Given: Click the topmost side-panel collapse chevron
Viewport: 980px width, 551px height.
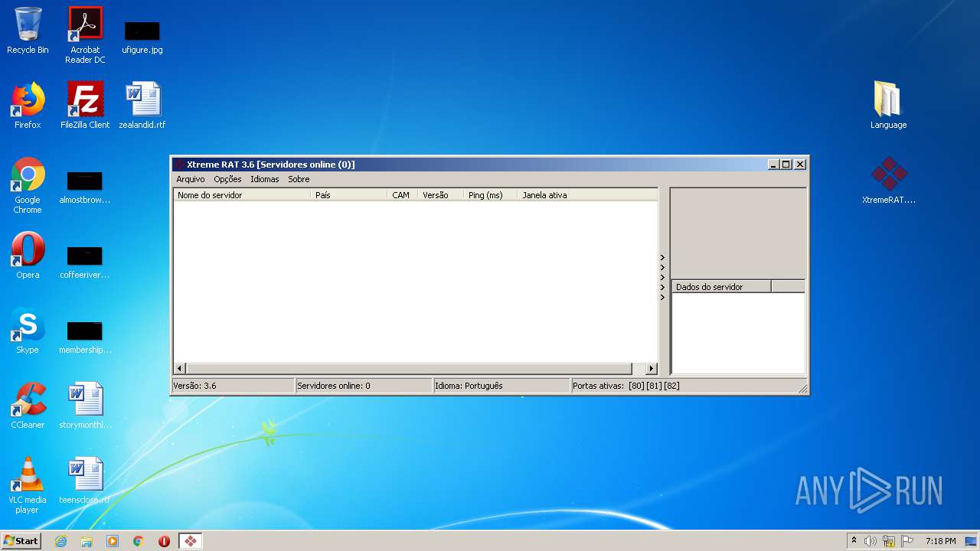Looking at the screenshot, I should pyautogui.click(x=662, y=258).
